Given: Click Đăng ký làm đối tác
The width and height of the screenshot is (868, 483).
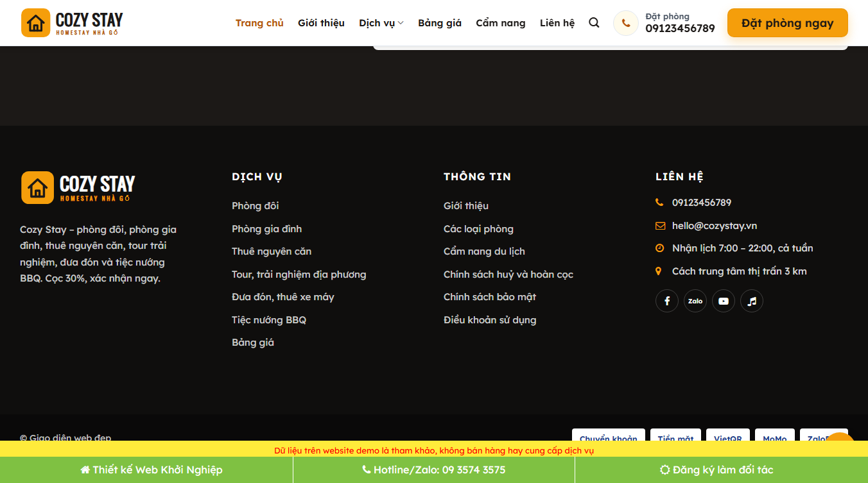Looking at the screenshot, I should [716, 470].
